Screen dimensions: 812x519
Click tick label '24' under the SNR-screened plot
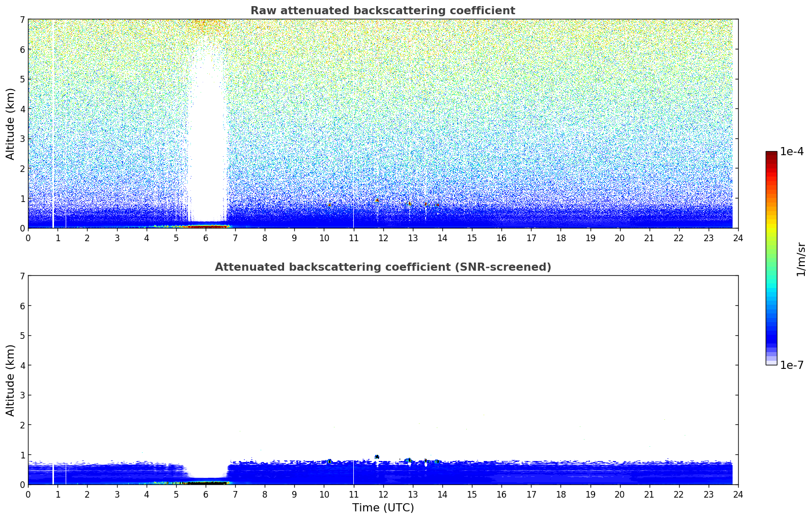pos(738,494)
